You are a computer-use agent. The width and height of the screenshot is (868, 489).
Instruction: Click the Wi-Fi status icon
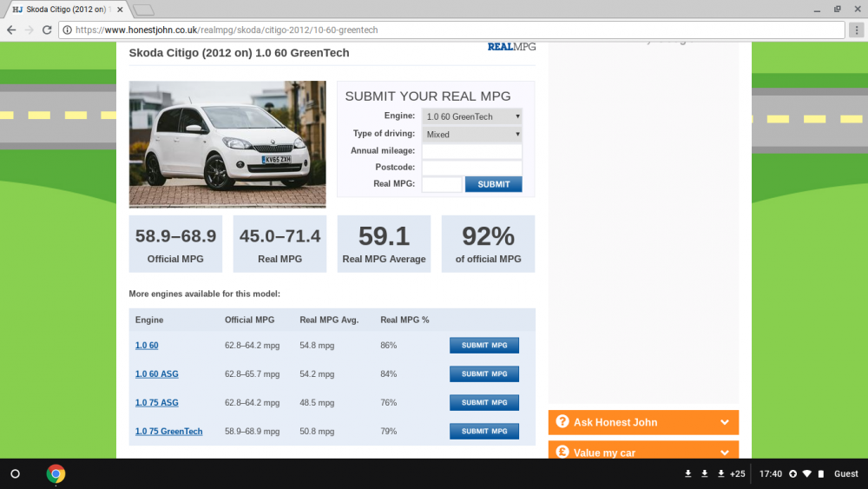click(807, 473)
